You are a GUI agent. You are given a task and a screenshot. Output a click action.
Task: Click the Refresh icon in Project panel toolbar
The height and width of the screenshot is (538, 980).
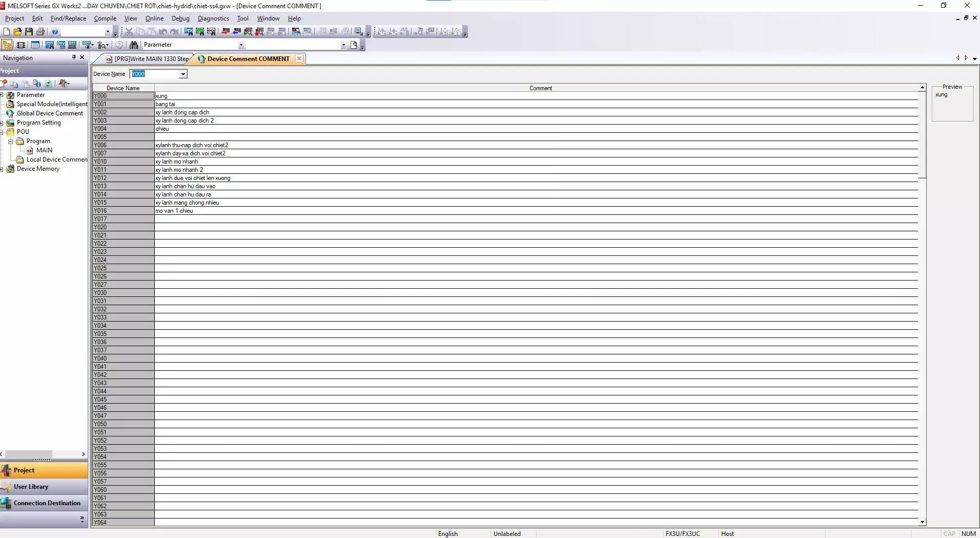(x=48, y=84)
